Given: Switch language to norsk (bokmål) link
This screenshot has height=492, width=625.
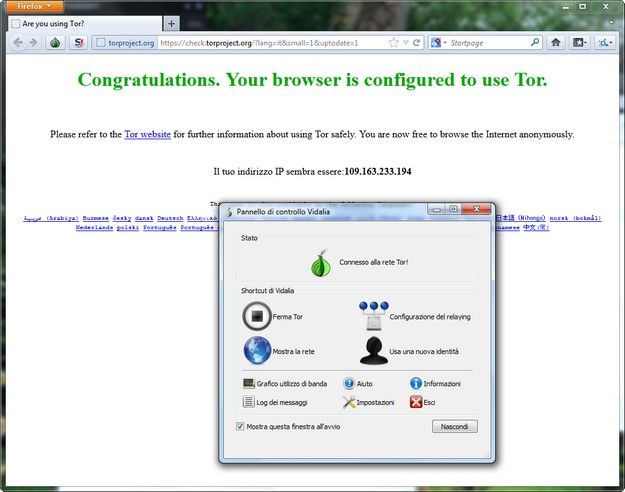Looking at the screenshot, I should coord(575,218).
